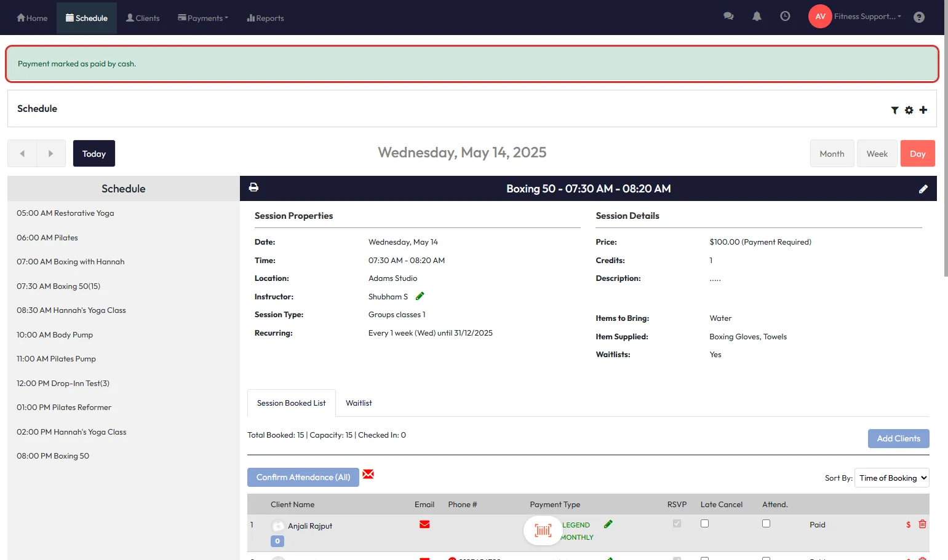Viewport: 948px width, 560px height.
Task: Switch to the Waitlist tab
Action: point(359,403)
